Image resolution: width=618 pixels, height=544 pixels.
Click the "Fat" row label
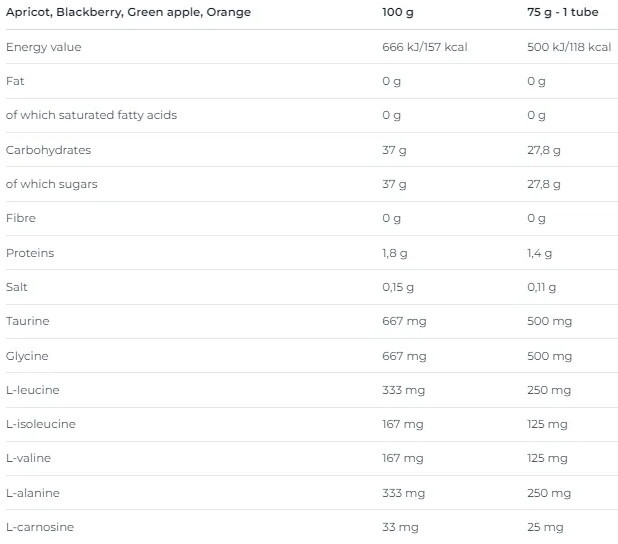pyautogui.click(x=14, y=81)
